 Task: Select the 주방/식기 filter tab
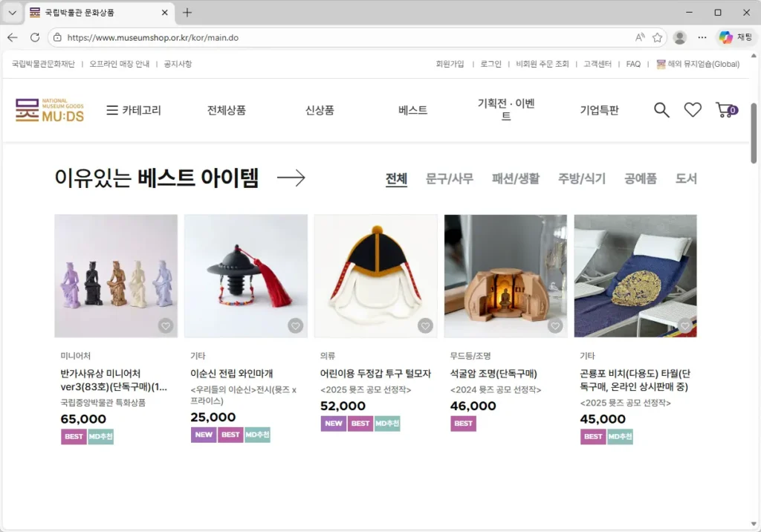pyautogui.click(x=580, y=178)
